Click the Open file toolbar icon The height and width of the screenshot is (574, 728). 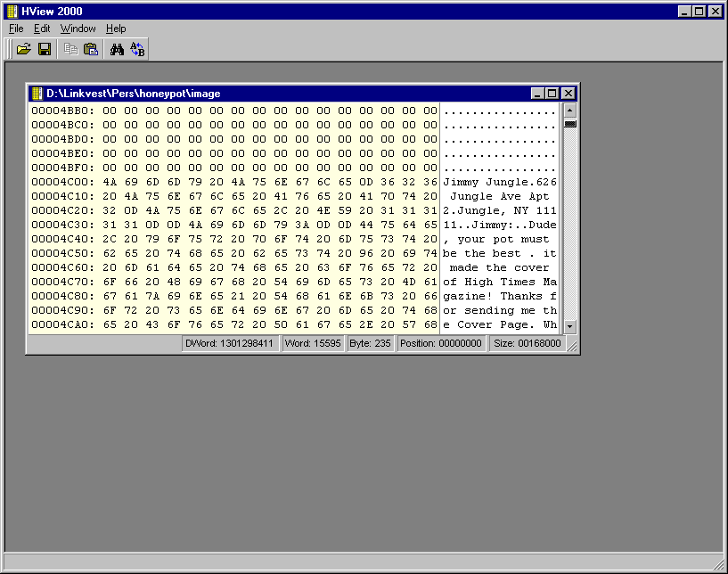[24, 49]
